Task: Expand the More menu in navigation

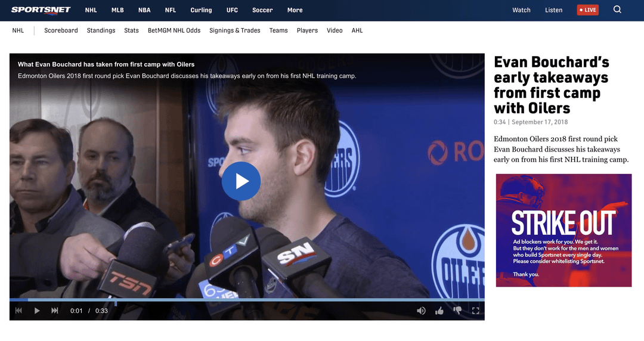Action: tap(295, 10)
